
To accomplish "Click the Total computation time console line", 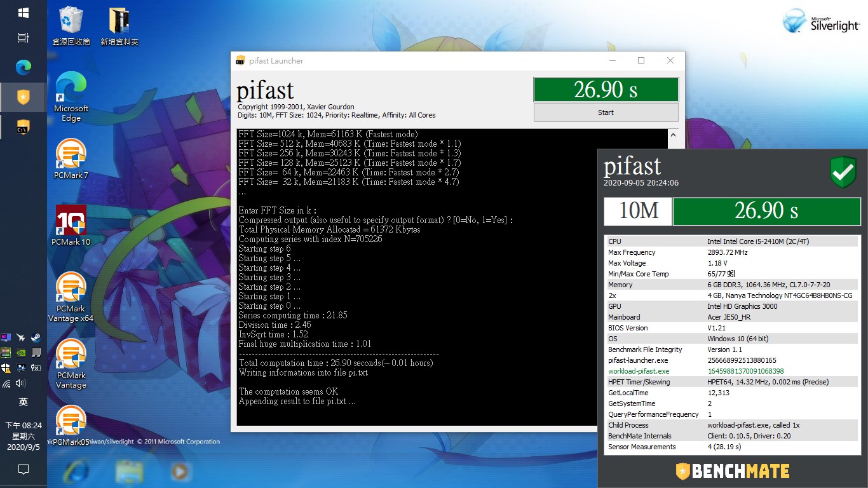I will [x=336, y=363].
